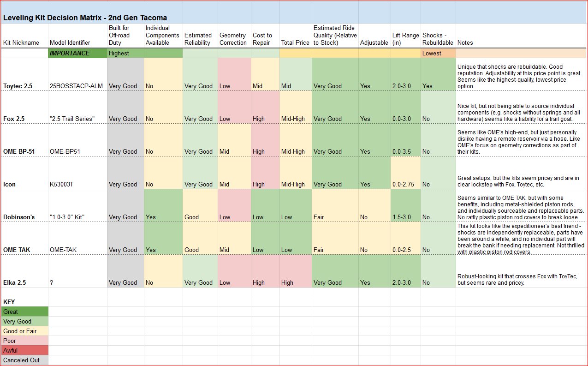
Task: Click the Good or Fair key cell
Action: click(25, 331)
